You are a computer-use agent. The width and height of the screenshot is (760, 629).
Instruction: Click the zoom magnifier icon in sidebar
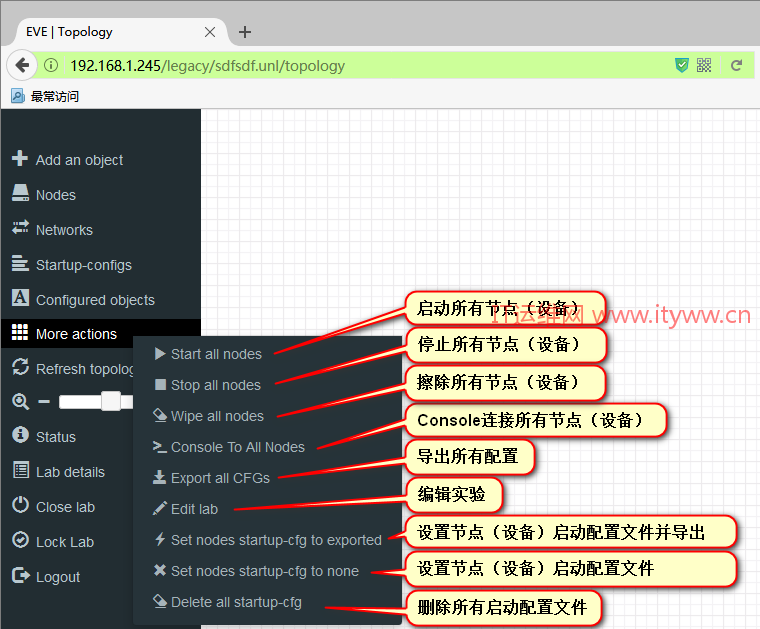(20, 402)
